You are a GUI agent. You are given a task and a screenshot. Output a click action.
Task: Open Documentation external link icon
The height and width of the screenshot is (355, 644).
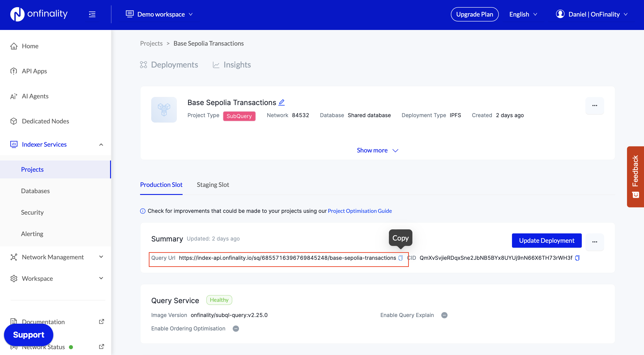101,321
